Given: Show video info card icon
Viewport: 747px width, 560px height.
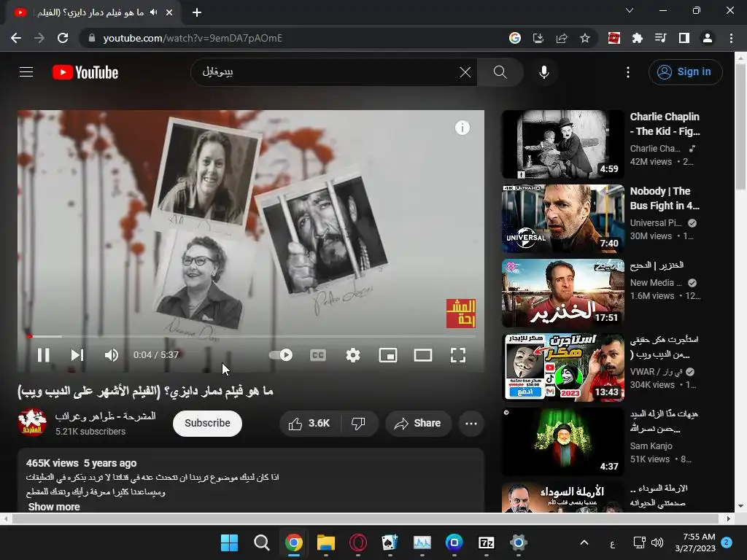Looking at the screenshot, I should [462, 128].
